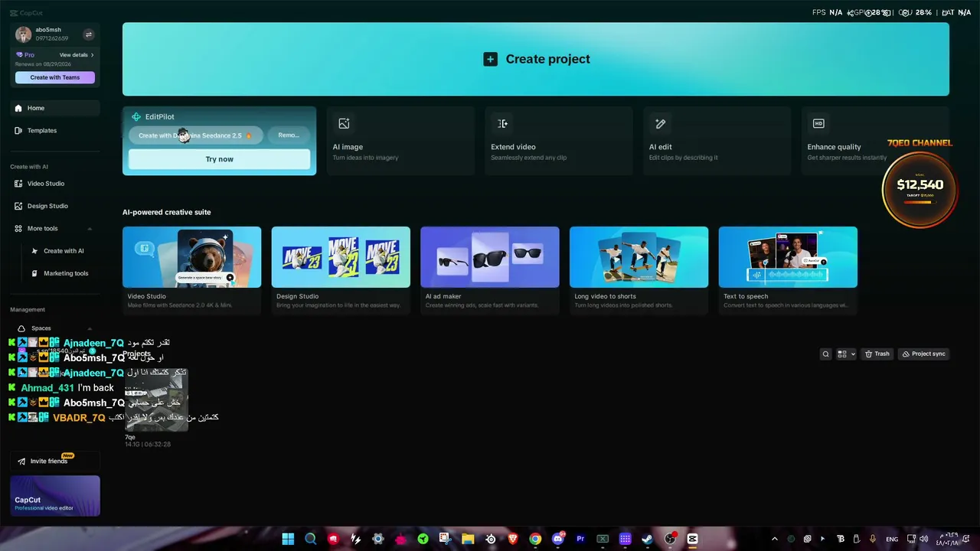Open Steam from taskbar

pyautogui.click(x=648, y=539)
